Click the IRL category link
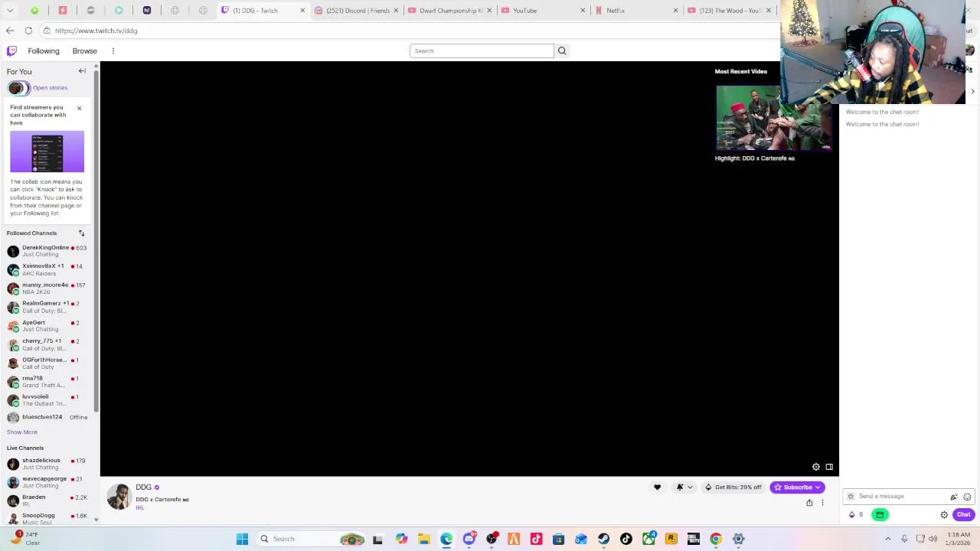Screen dimensions: 980x551 (x=140, y=508)
